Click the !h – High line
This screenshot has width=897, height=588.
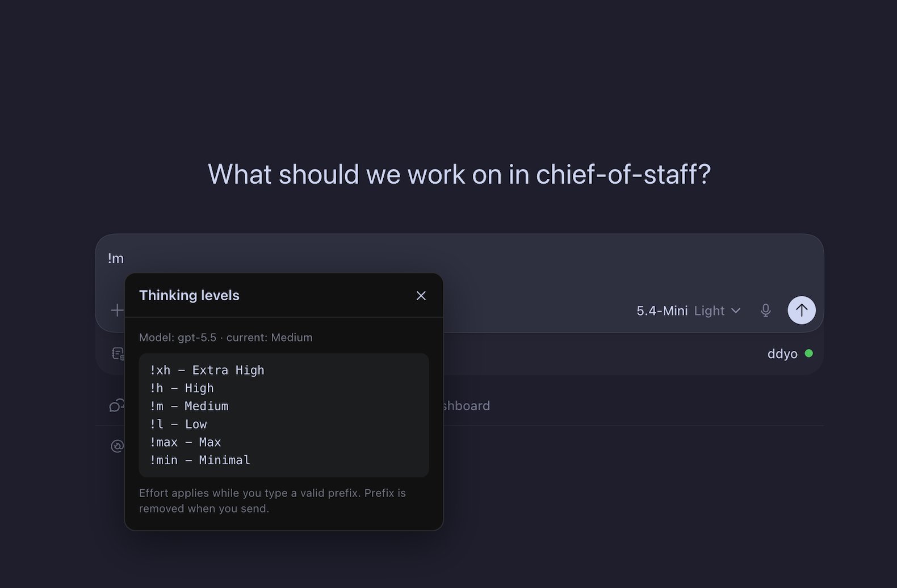182,388
